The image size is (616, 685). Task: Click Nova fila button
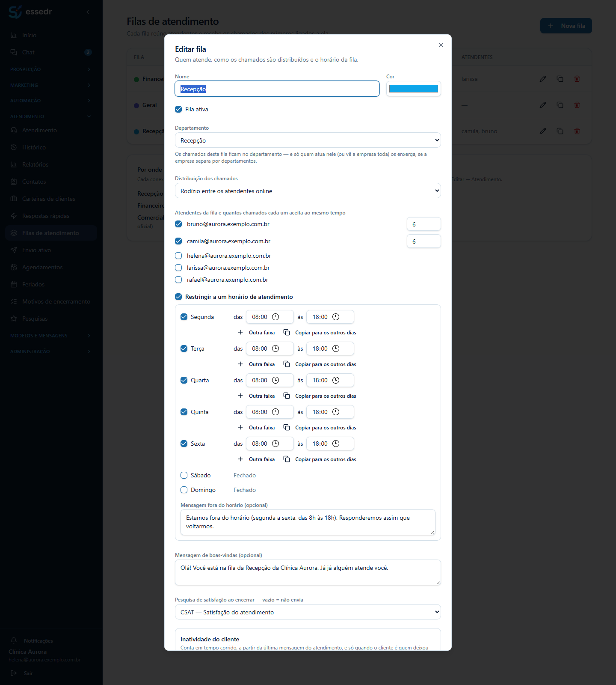coord(566,26)
